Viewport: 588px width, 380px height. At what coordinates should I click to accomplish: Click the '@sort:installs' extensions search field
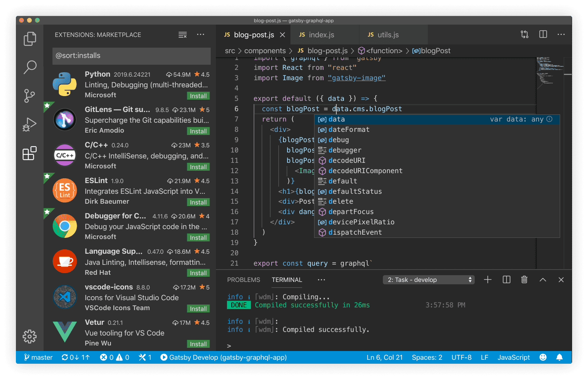click(x=131, y=56)
